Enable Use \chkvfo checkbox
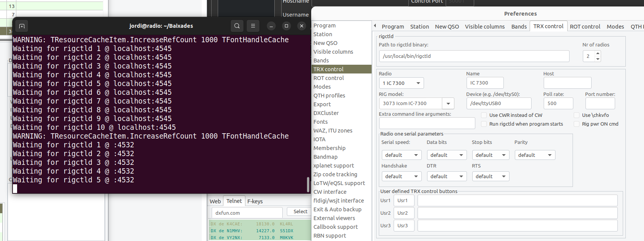This screenshot has width=644, height=241. 576,115
